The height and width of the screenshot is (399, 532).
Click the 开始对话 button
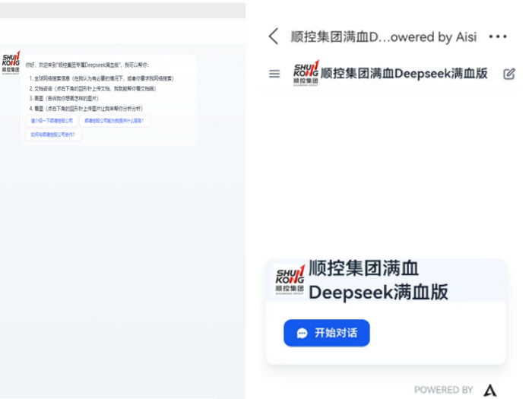coord(327,333)
